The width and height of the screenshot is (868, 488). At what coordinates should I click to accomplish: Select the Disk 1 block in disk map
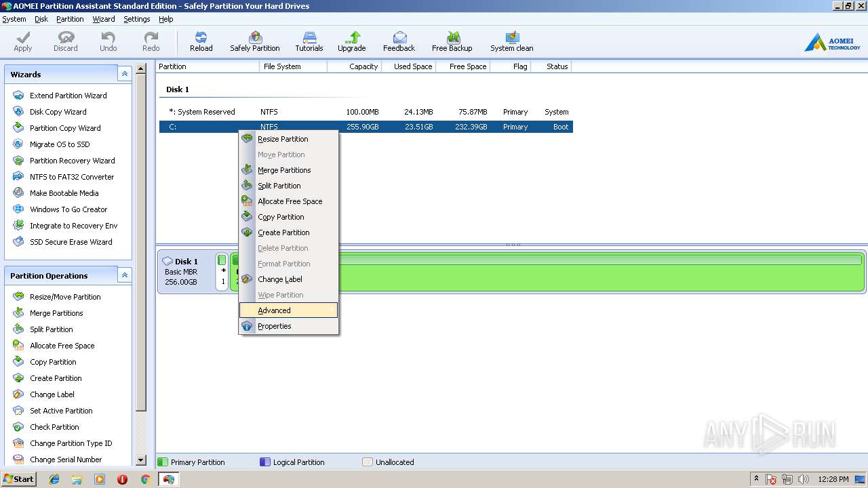coord(186,271)
